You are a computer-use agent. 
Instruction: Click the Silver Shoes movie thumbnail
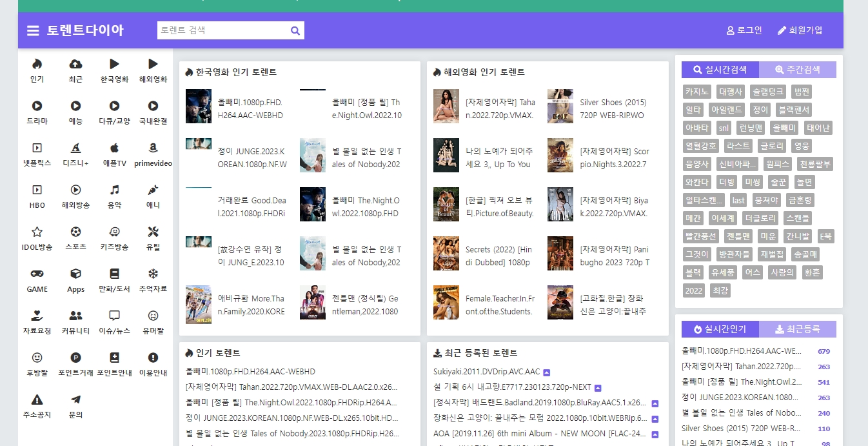click(560, 106)
